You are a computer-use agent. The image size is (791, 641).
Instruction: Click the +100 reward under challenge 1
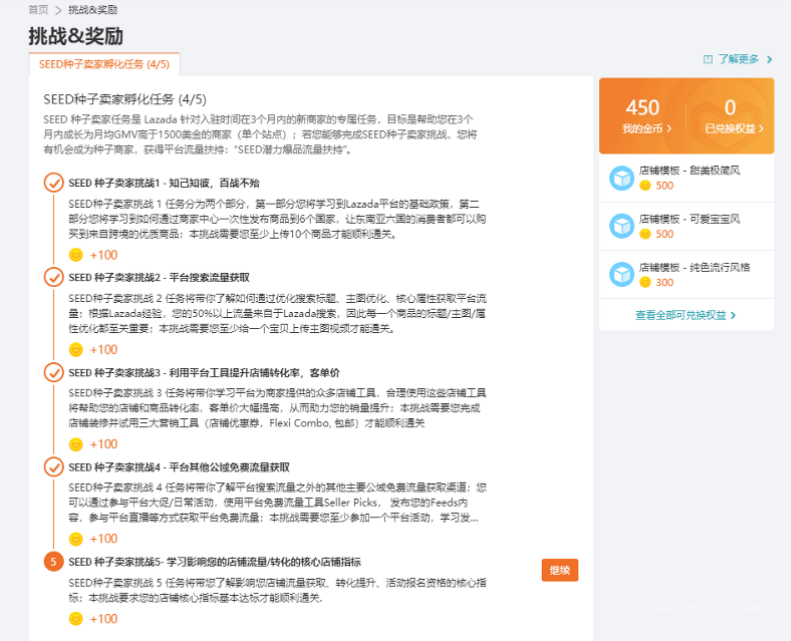pos(103,255)
